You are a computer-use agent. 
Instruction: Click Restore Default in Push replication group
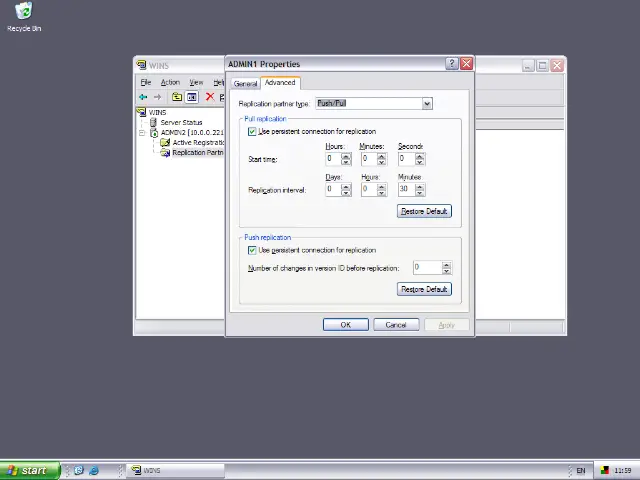click(x=424, y=289)
